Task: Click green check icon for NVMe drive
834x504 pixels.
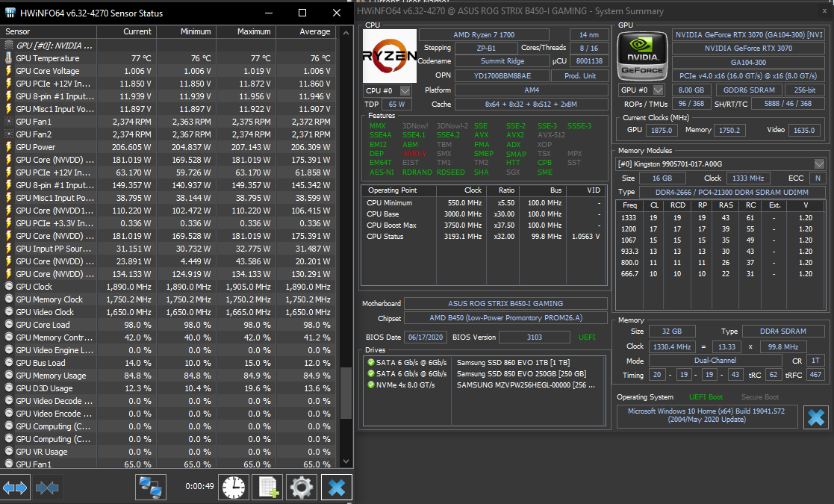Action: coord(371,385)
